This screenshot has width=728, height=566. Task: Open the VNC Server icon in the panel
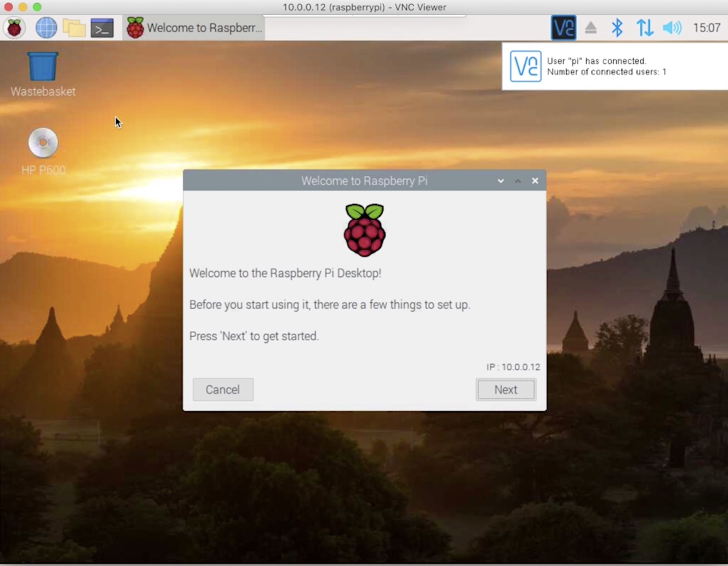click(563, 27)
